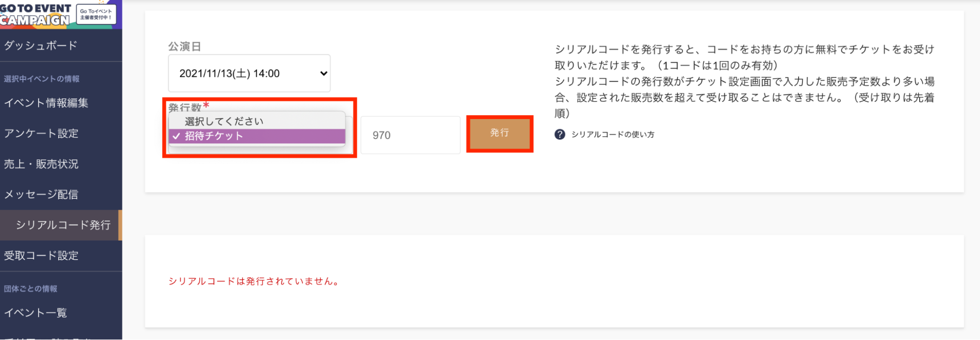Open the 公演日 date dropdown
This screenshot has height=340, width=980.
click(249, 73)
